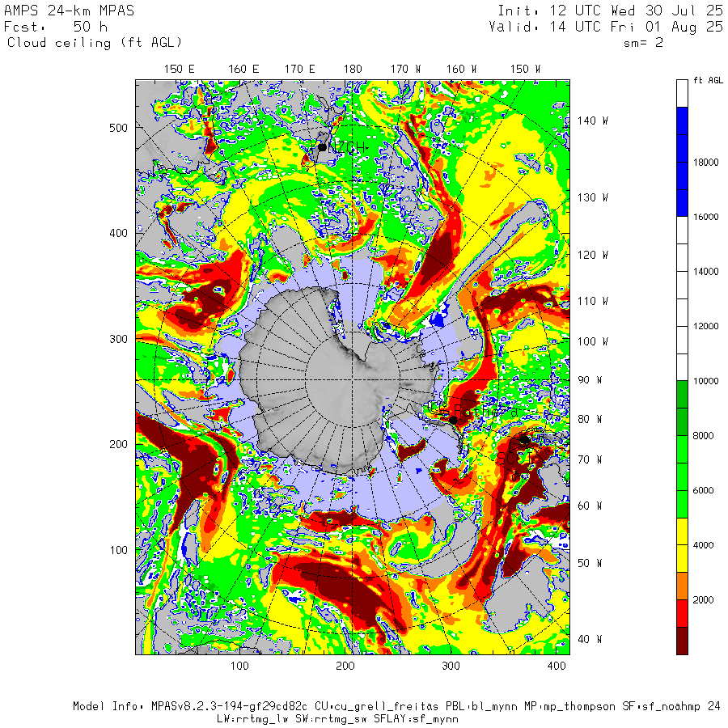Click the "18000" legend value
The image size is (728, 728).
tap(705, 162)
